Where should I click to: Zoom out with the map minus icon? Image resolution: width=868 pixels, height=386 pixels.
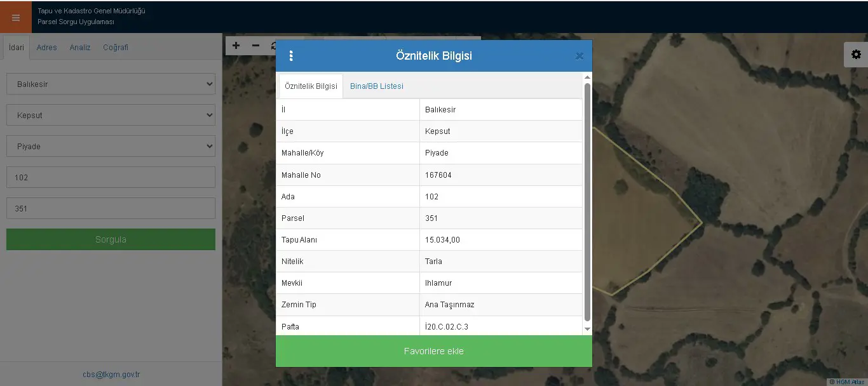coord(255,46)
